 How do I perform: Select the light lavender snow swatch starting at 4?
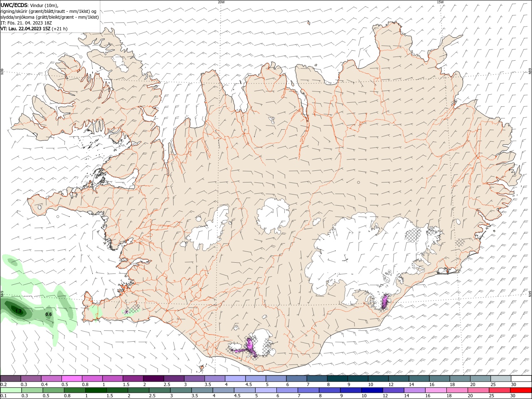pos(235,379)
